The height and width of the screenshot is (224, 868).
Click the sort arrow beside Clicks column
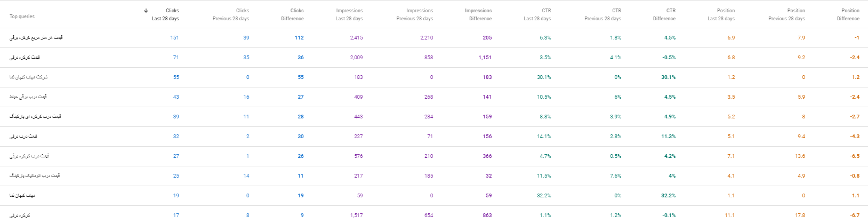click(x=146, y=11)
